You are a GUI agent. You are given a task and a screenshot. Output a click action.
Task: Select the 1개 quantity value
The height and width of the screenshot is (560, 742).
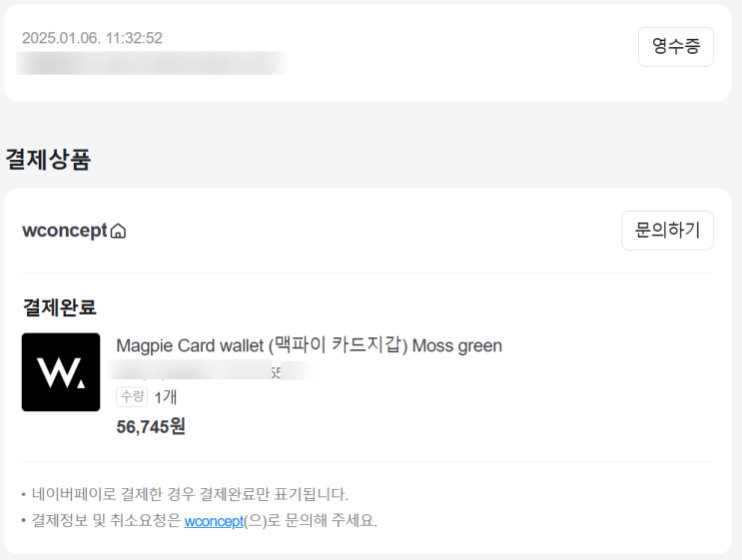pyautogui.click(x=166, y=397)
